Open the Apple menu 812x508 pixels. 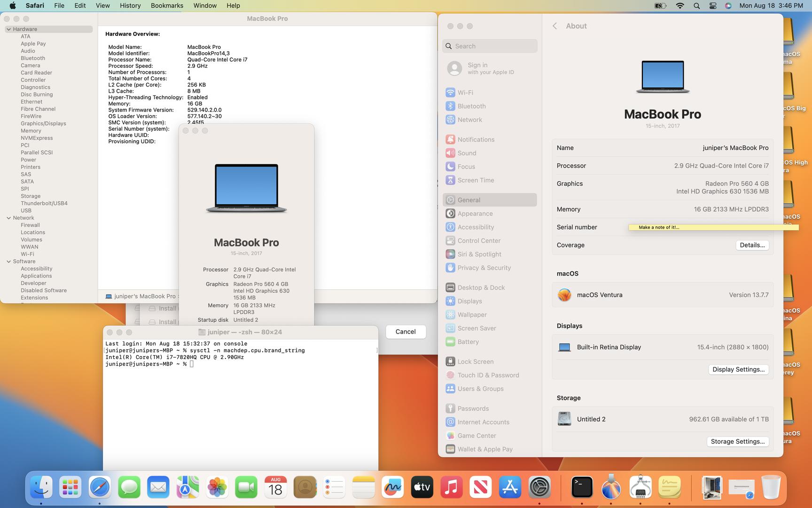(13, 6)
